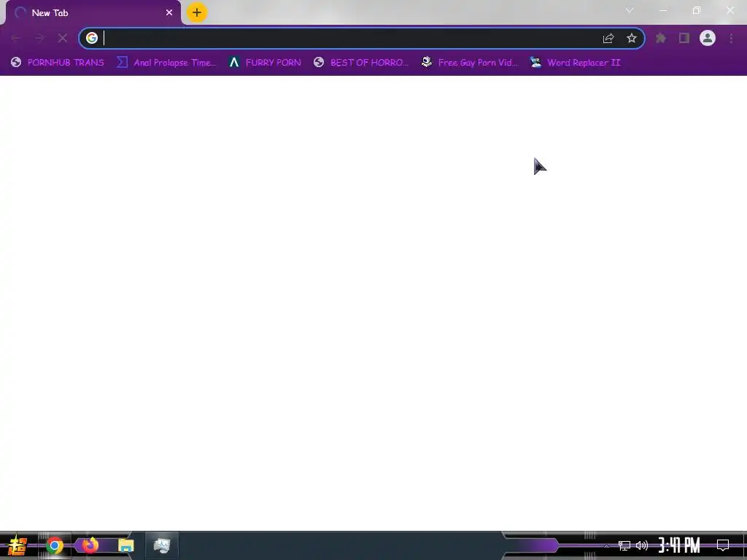The height and width of the screenshot is (560, 747).
Task: Click the 3:41 PM taskbar clock
Action: click(679, 545)
